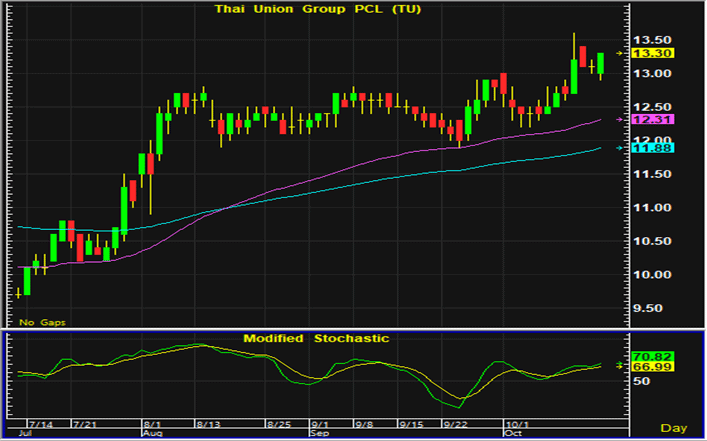Click the yellow arrow marker beside 13.30
This screenshot has height=441, width=707.
[620, 52]
